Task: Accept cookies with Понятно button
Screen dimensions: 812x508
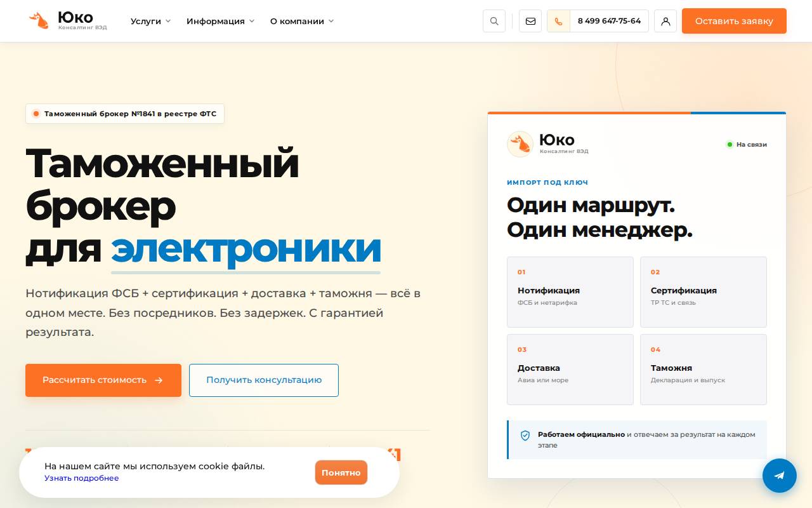Action: click(x=341, y=472)
